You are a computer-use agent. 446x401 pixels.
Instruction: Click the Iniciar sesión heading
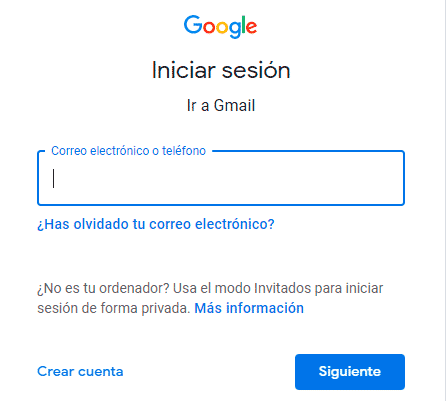coord(221,70)
